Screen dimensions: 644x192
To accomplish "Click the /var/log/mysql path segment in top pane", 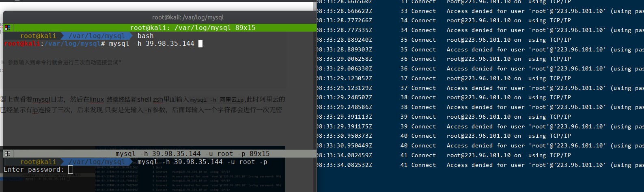I will (x=97, y=36).
